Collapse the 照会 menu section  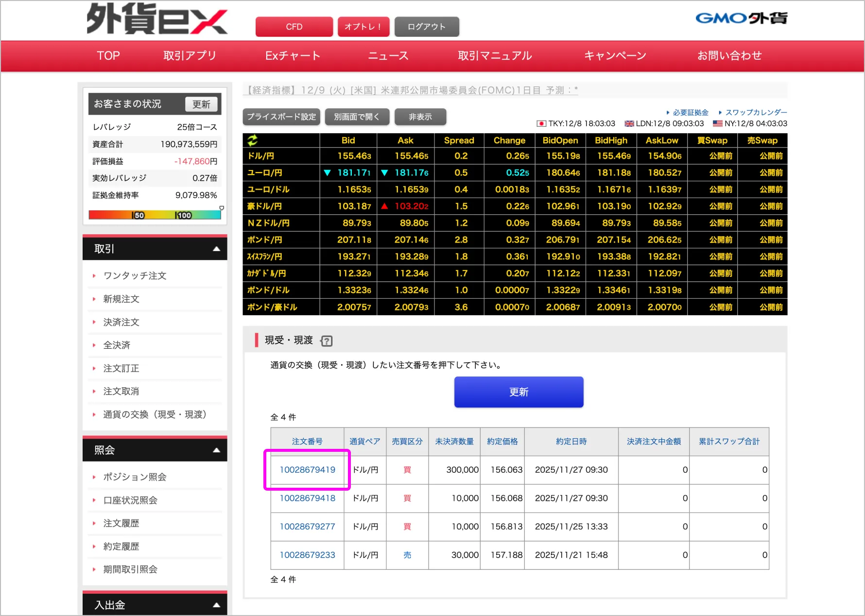tap(216, 450)
